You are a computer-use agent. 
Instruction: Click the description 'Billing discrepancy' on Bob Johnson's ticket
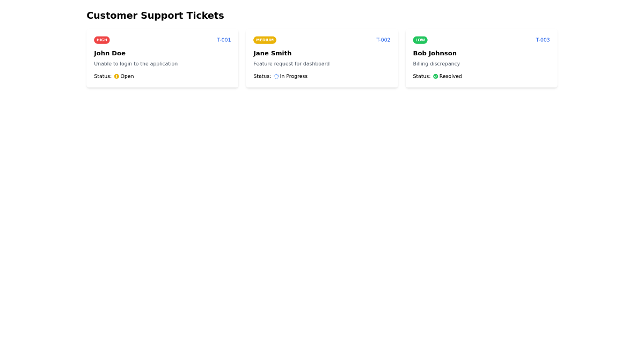pyautogui.click(x=436, y=63)
